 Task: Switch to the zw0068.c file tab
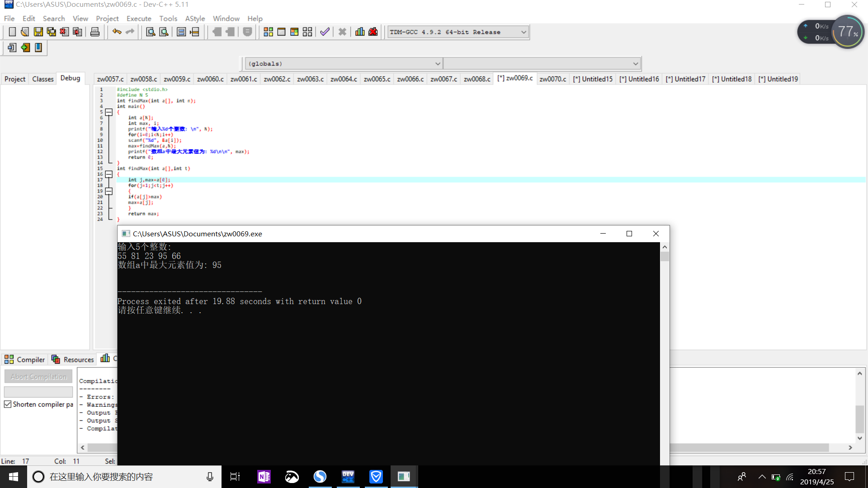click(x=477, y=79)
